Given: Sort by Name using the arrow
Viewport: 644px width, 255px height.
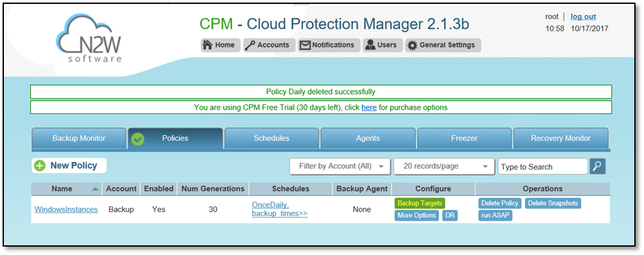Looking at the screenshot, I should [95, 189].
